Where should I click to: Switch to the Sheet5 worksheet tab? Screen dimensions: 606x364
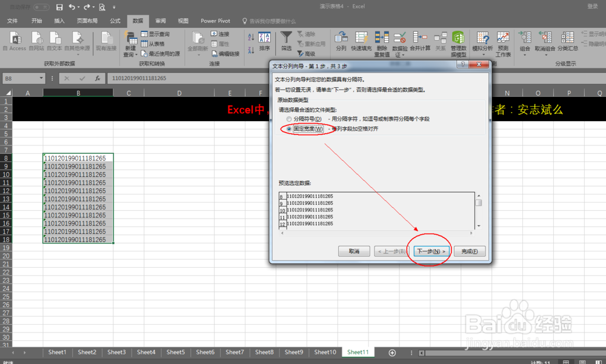176,352
